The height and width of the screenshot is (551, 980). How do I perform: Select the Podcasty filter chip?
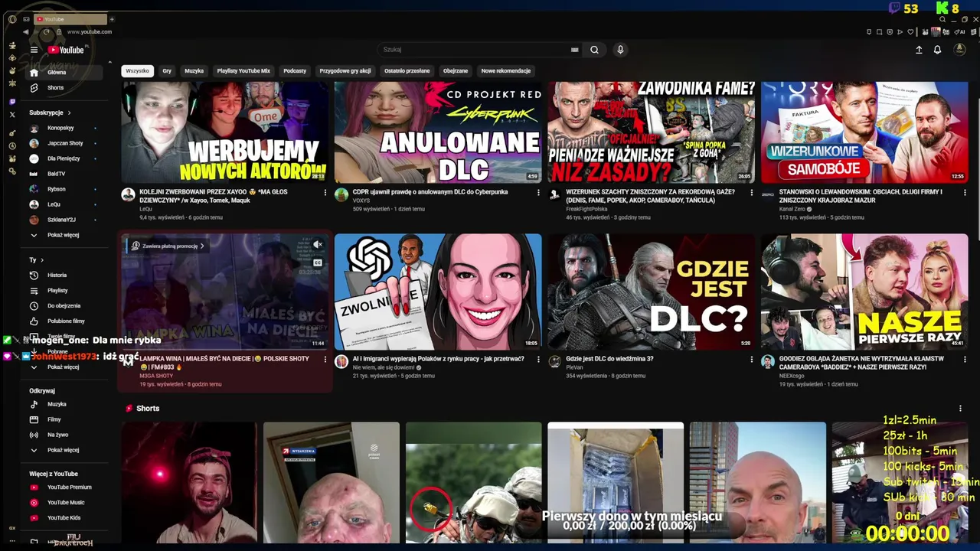(295, 71)
